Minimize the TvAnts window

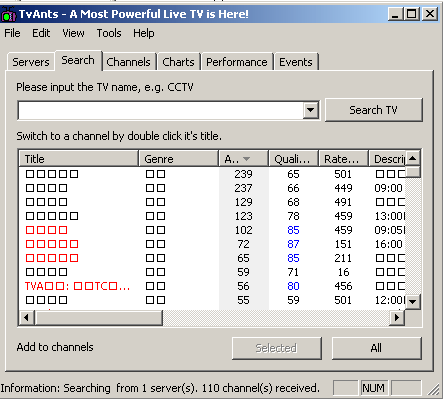pos(395,14)
